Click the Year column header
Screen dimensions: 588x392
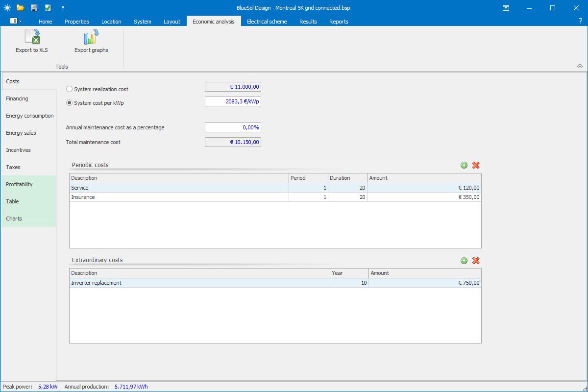click(x=349, y=273)
